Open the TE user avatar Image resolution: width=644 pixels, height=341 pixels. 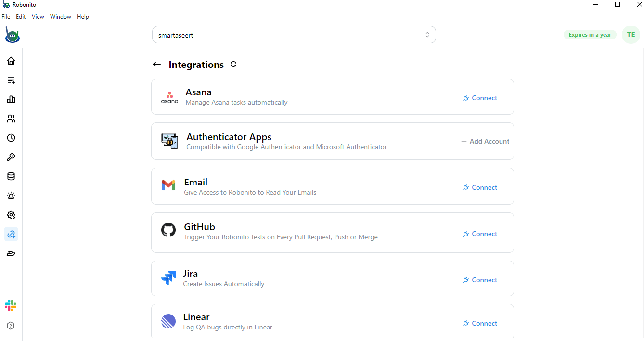(631, 35)
